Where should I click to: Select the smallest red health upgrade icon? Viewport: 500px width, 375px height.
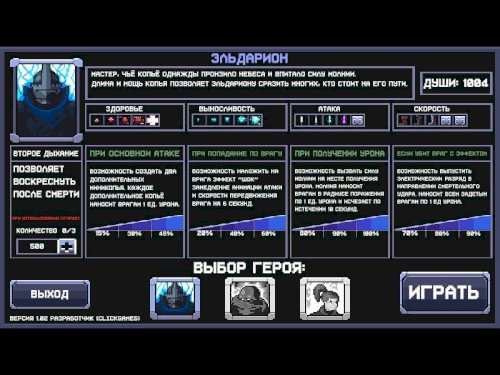pyautogui.click(x=97, y=120)
